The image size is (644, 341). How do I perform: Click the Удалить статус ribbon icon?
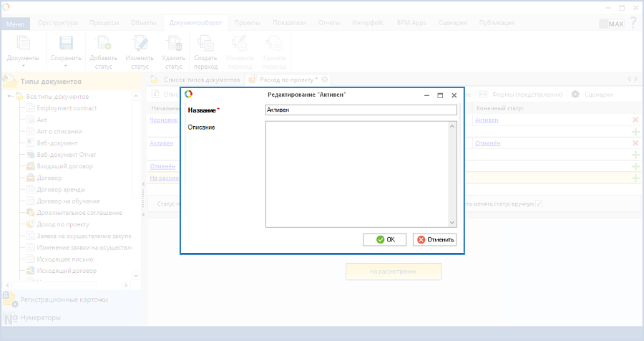173,44
